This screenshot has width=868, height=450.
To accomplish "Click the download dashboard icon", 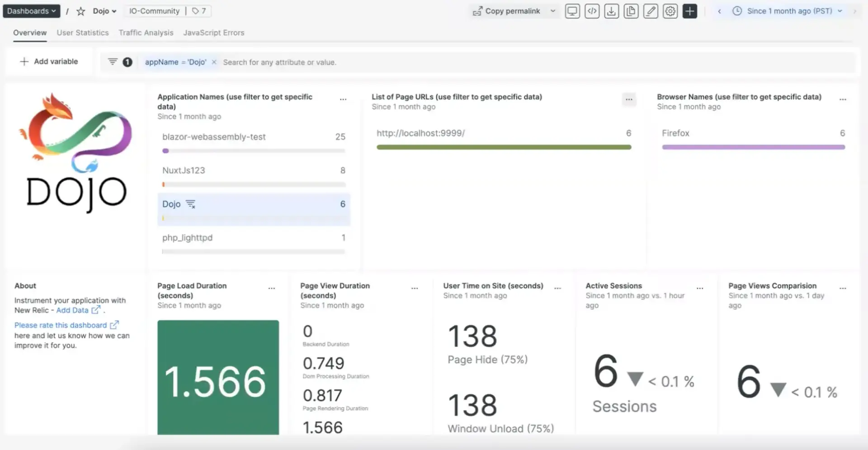I will click(x=611, y=11).
